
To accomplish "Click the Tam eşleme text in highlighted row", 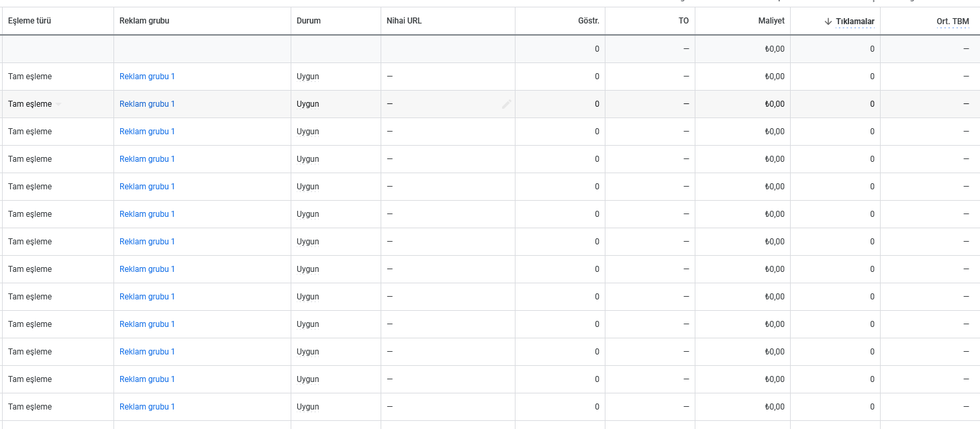I will click(30, 104).
